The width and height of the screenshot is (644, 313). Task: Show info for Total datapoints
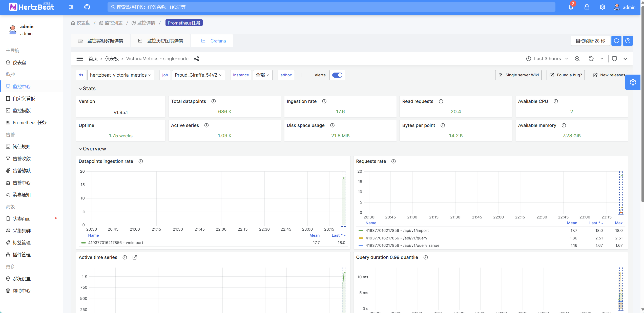pyautogui.click(x=214, y=101)
